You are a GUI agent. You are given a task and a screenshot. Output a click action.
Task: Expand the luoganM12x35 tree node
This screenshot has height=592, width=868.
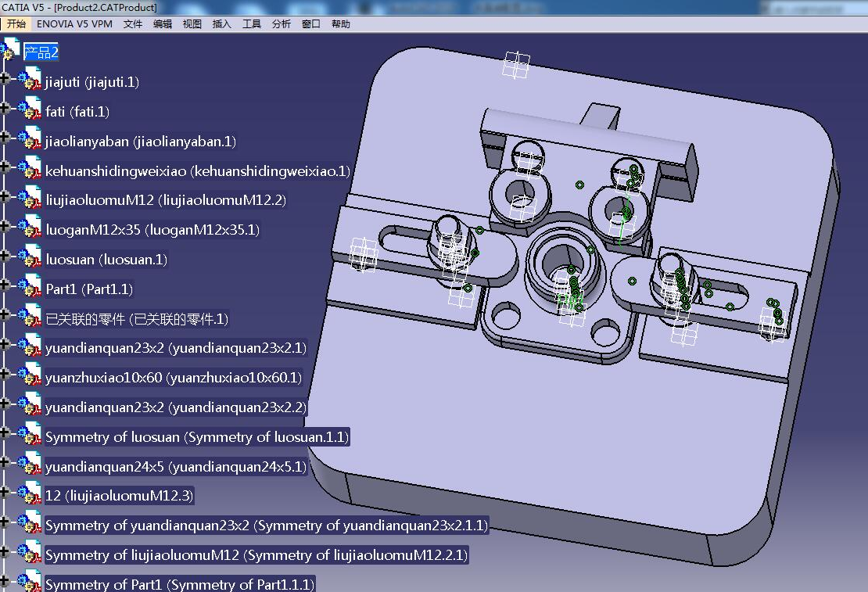click(x=5, y=226)
